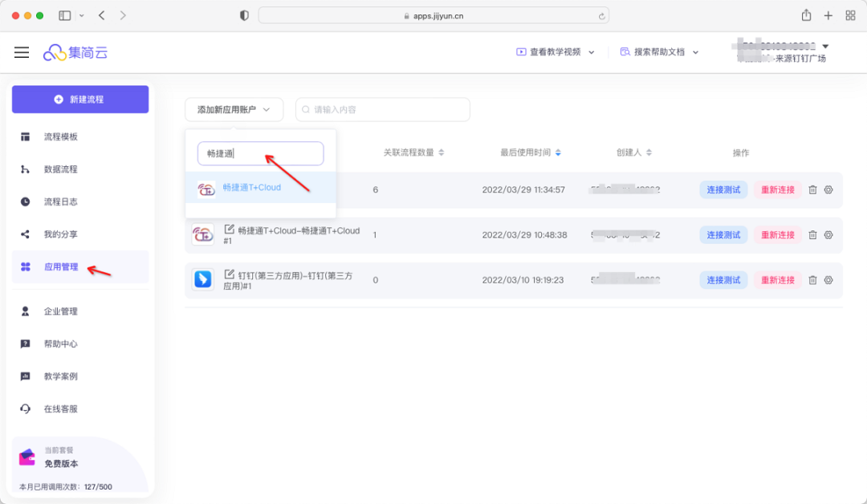Open 在线客服 in the sidebar
Image resolution: width=867 pixels, height=504 pixels.
tap(60, 409)
